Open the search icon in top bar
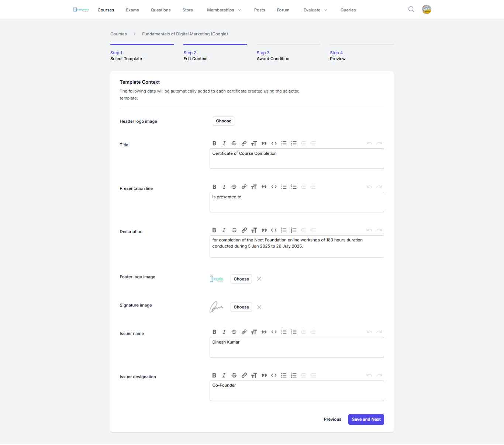The image size is (504, 445). 411,10
